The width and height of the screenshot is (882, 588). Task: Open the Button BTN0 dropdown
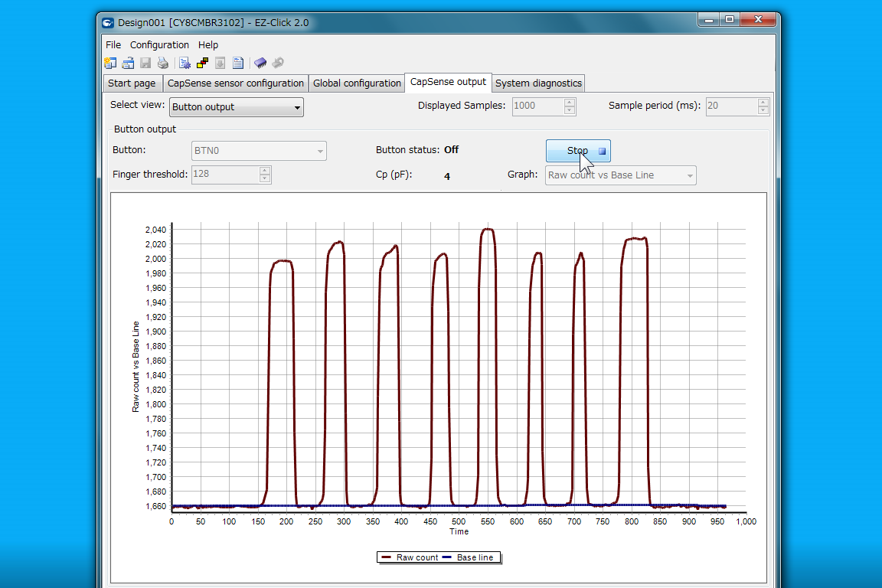(259, 151)
